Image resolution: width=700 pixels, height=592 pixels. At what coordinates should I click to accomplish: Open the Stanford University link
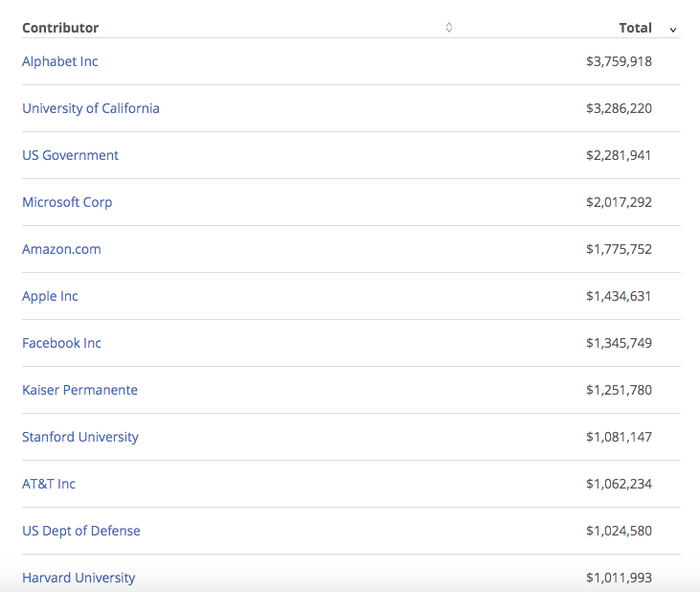[x=80, y=437]
